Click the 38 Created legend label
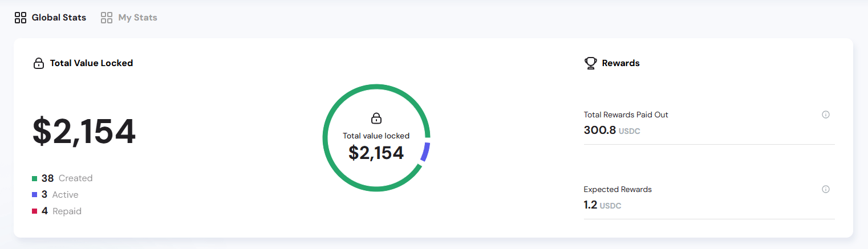The width and height of the screenshot is (868, 249). click(x=67, y=178)
